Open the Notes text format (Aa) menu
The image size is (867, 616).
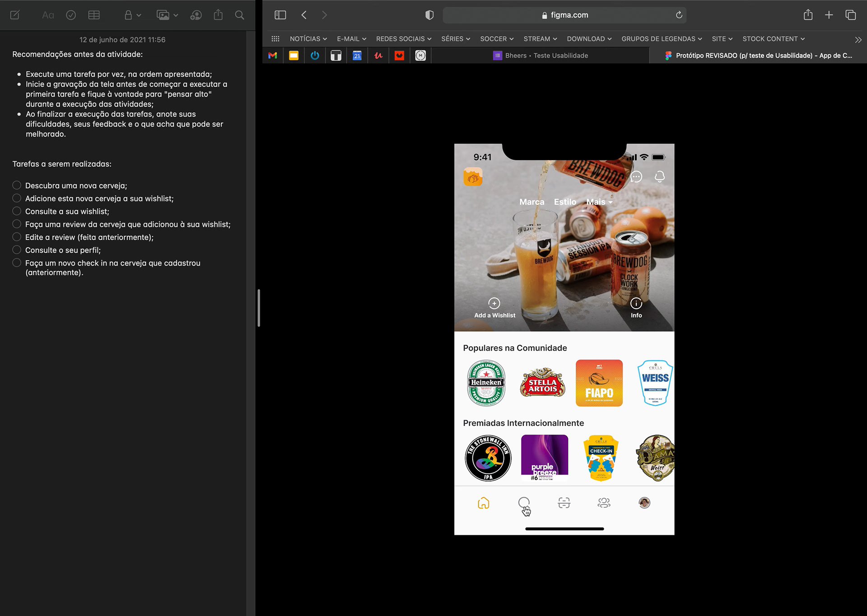pos(48,15)
